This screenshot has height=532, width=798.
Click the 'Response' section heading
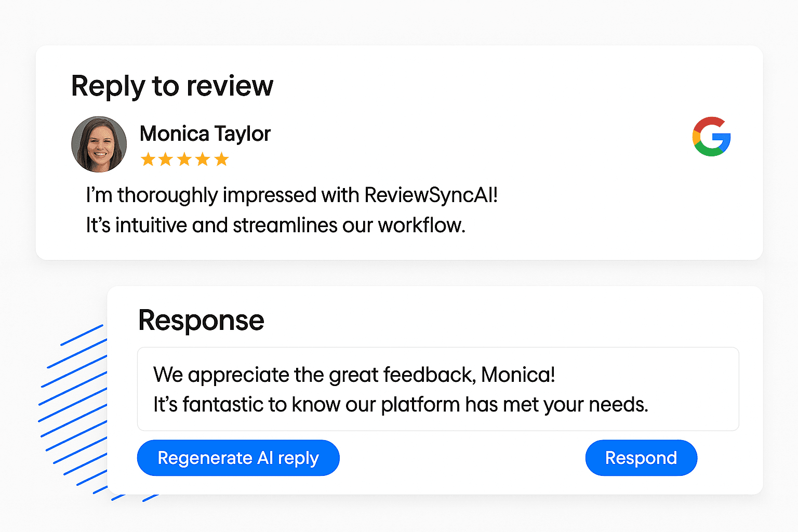pyautogui.click(x=201, y=320)
